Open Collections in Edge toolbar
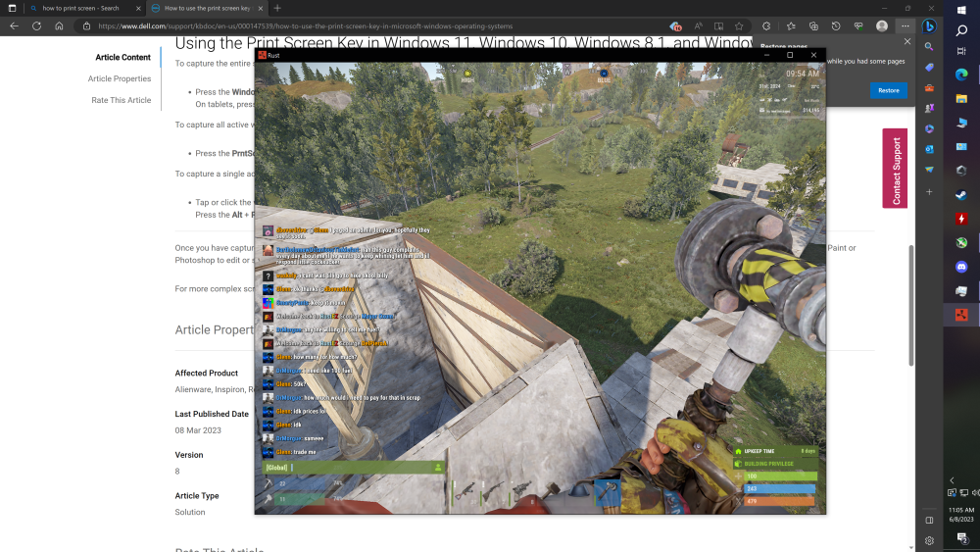The height and width of the screenshot is (552, 980). click(x=813, y=26)
